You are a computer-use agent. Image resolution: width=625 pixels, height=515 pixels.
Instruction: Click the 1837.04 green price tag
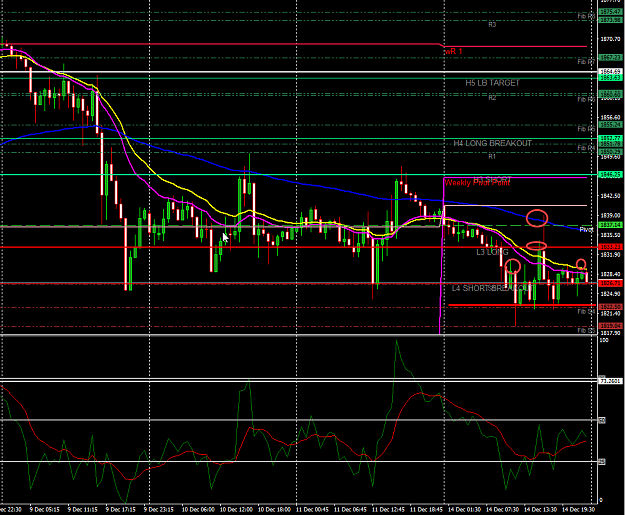[x=610, y=225]
